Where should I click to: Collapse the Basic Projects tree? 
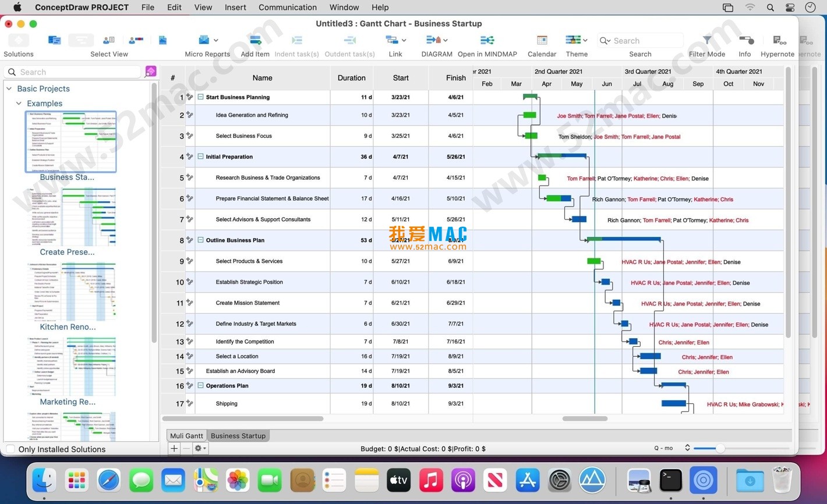point(9,88)
